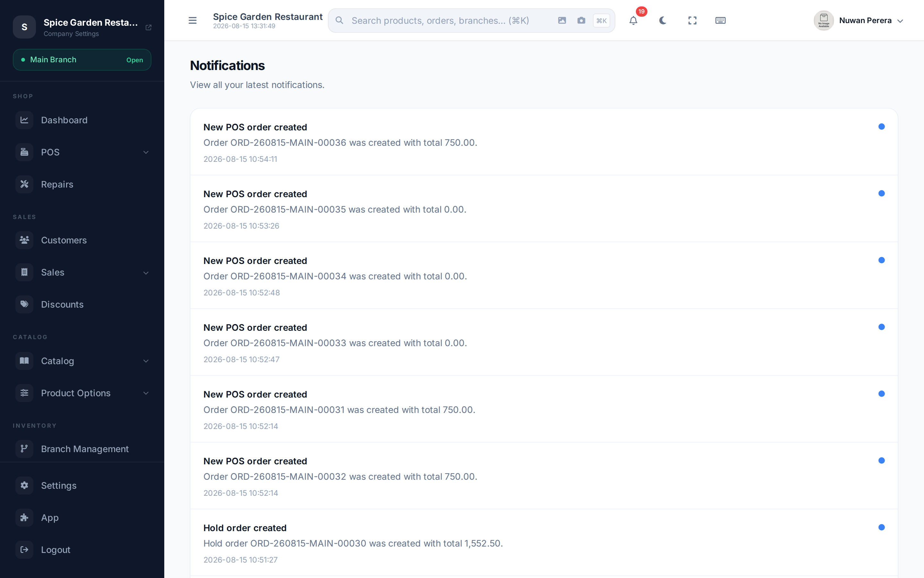The width and height of the screenshot is (924, 578).
Task: Open Discounts in sidebar
Action: (82, 304)
